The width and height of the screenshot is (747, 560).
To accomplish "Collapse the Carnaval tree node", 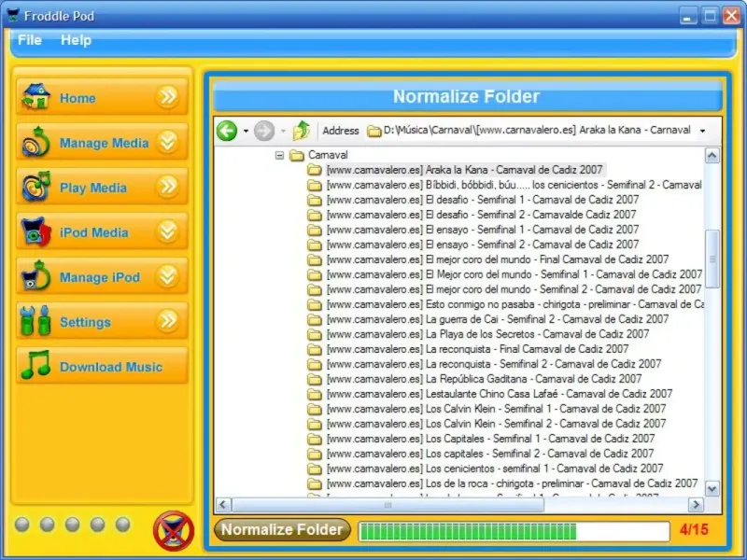I will (x=279, y=155).
